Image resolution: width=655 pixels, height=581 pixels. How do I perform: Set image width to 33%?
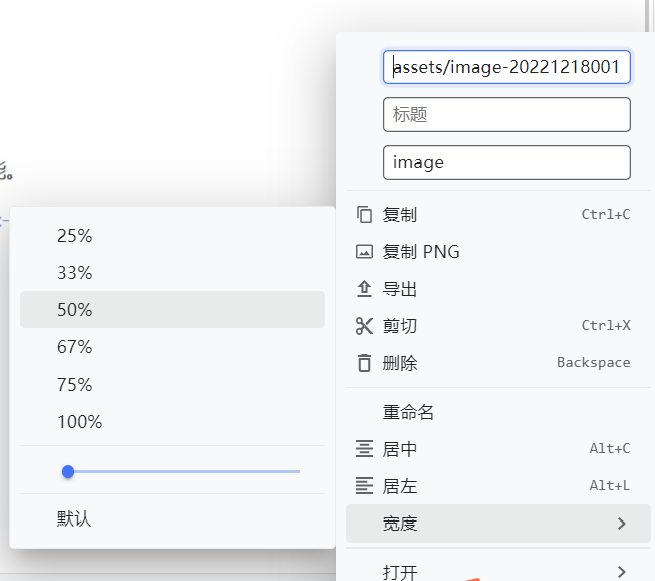75,273
